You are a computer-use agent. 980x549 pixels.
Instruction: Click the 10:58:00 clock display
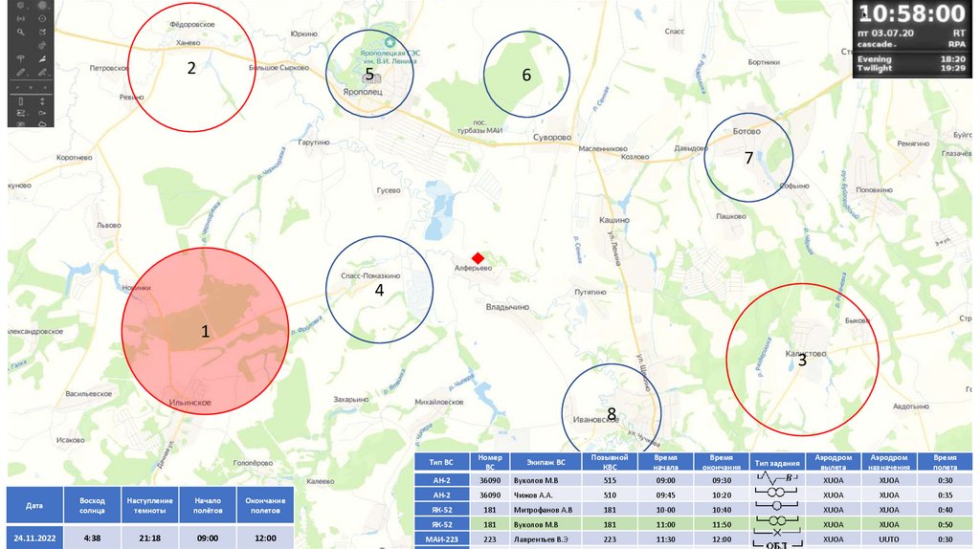click(x=912, y=13)
